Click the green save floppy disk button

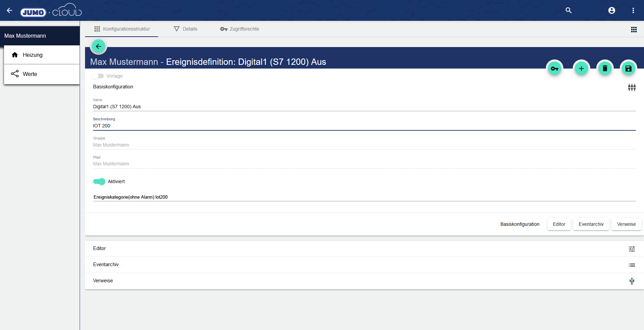tap(628, 69)
